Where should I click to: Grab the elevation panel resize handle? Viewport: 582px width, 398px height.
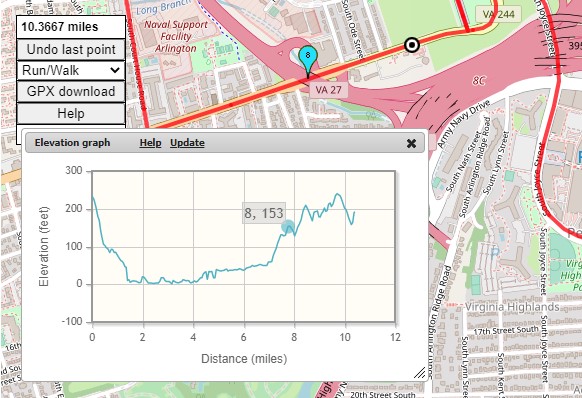[420, 373]
